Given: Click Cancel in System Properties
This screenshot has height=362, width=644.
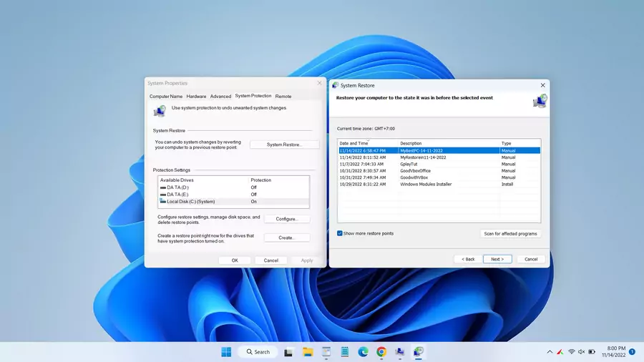Looking at the screenshot, I should click(x=270, y=260).
